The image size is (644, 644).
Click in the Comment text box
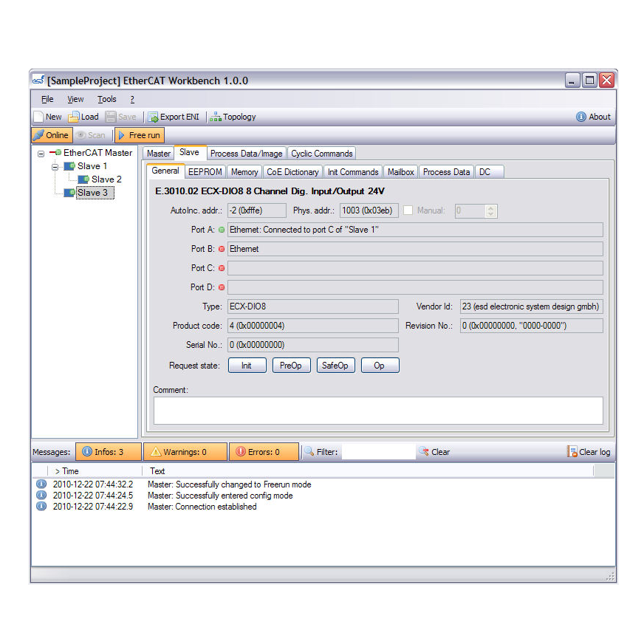(x=378, y=411)
